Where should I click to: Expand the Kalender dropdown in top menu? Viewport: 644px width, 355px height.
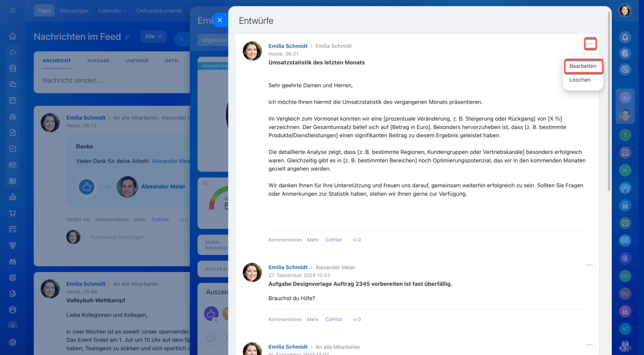(112, 11)
